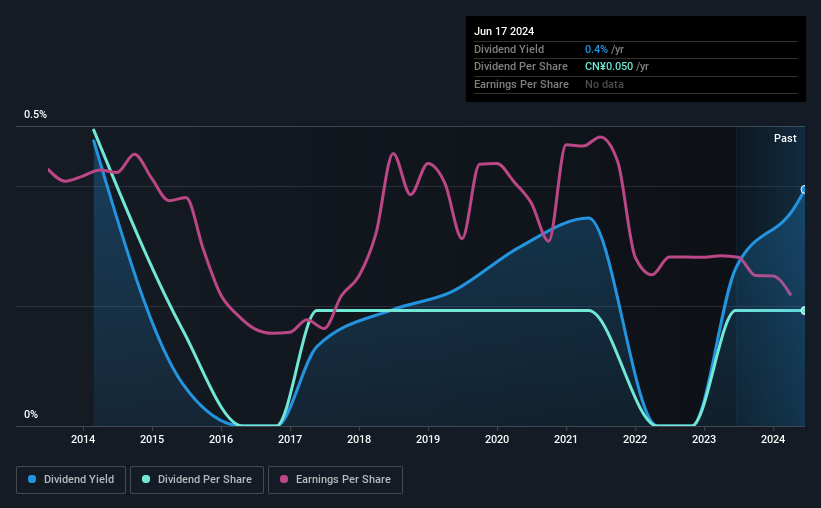Click the Past region label

[785, 138]
